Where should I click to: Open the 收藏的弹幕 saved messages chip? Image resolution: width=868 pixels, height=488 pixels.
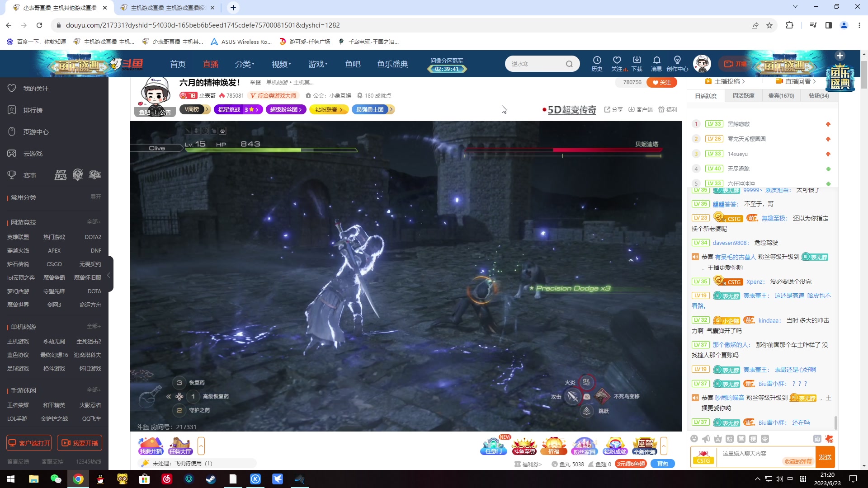pos(798,462)
